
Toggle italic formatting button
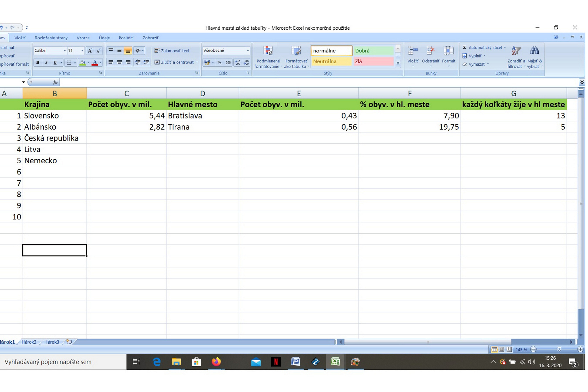pyautogui.click(x=46, y=63)
